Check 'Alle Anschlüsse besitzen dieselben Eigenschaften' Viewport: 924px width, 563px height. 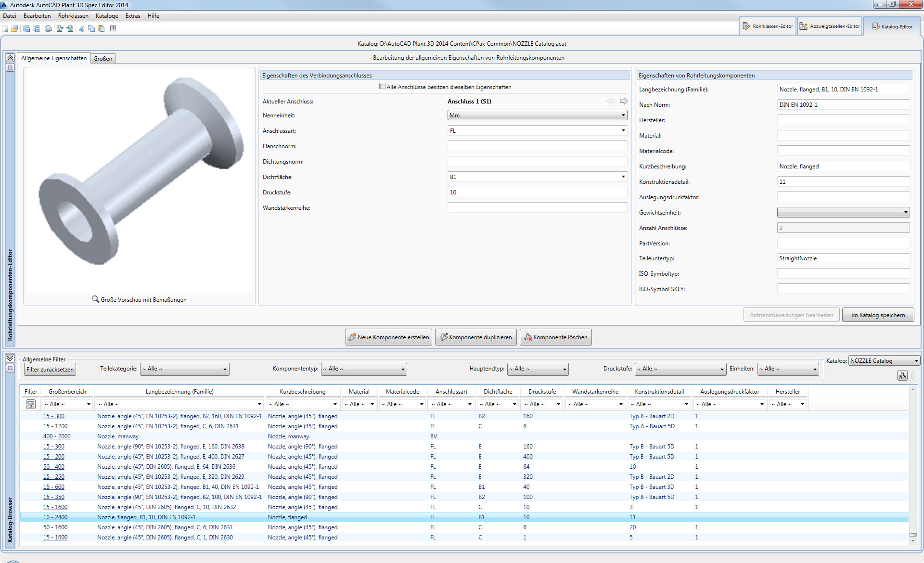pyautogui.click(x=382, y=87)
